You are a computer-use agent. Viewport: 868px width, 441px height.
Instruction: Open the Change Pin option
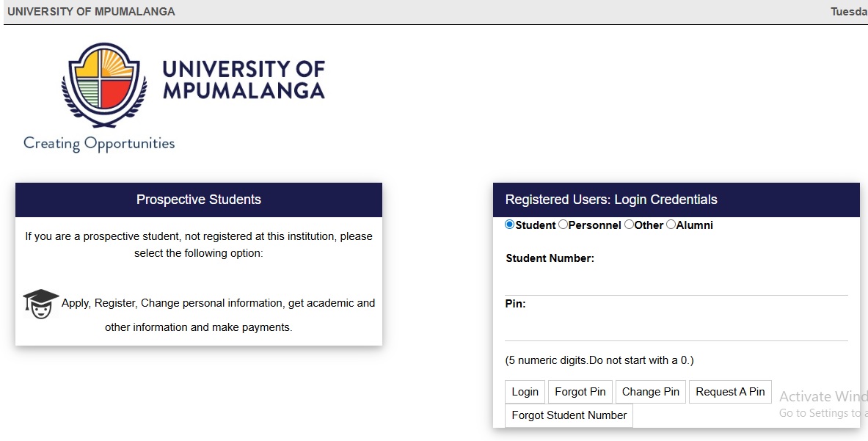650,392
